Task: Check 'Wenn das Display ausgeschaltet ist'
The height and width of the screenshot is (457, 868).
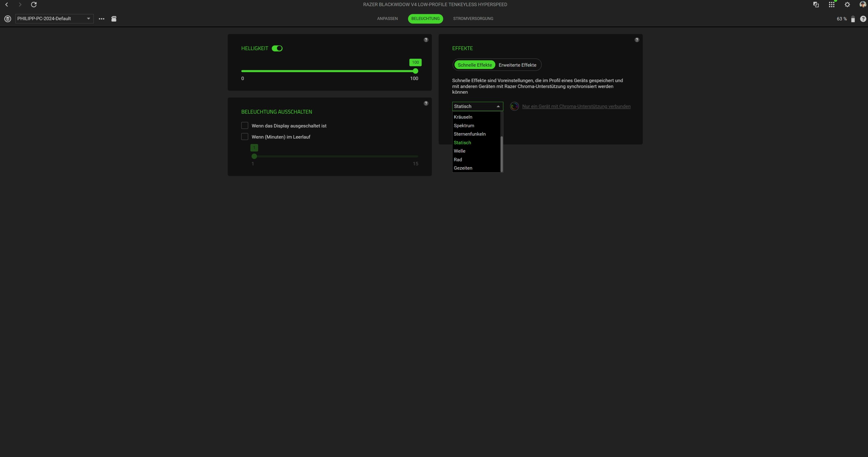Action: coord(244,126)
